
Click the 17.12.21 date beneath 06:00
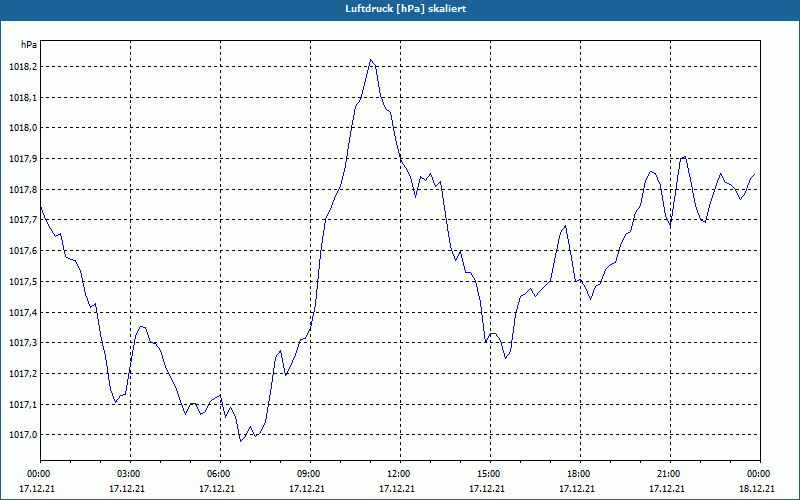click(x=217, y=489)
